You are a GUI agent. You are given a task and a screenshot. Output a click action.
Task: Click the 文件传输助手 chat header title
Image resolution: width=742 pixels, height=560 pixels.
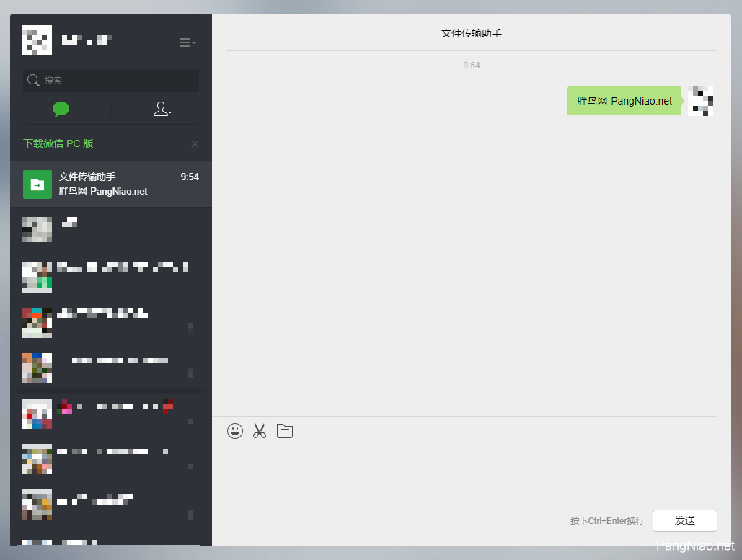coord(471,33)
